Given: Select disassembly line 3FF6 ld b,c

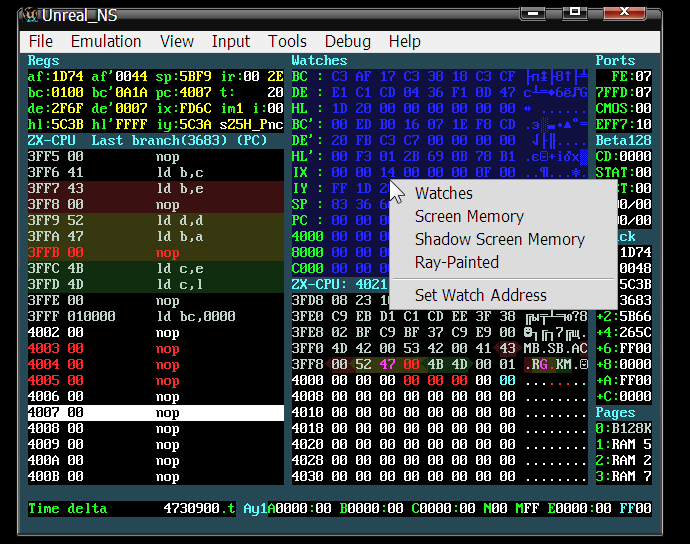Looking at the screenshot, I should pos(156,173).
